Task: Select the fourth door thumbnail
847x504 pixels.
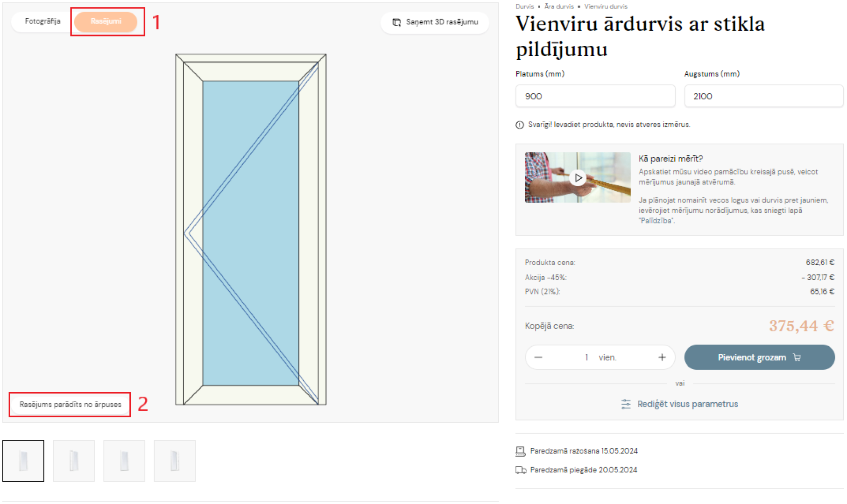Action: (175, 461)
